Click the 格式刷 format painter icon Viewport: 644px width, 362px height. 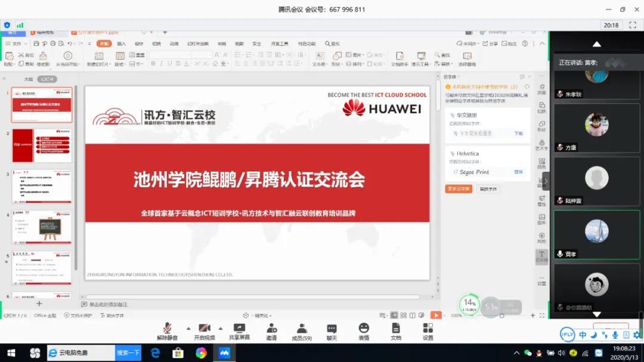pyautogui.click(x=43, y=58)
